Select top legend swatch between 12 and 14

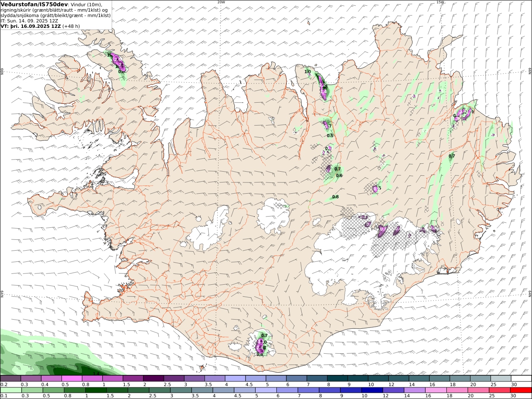pyautogui.click(x=398, y=379)
